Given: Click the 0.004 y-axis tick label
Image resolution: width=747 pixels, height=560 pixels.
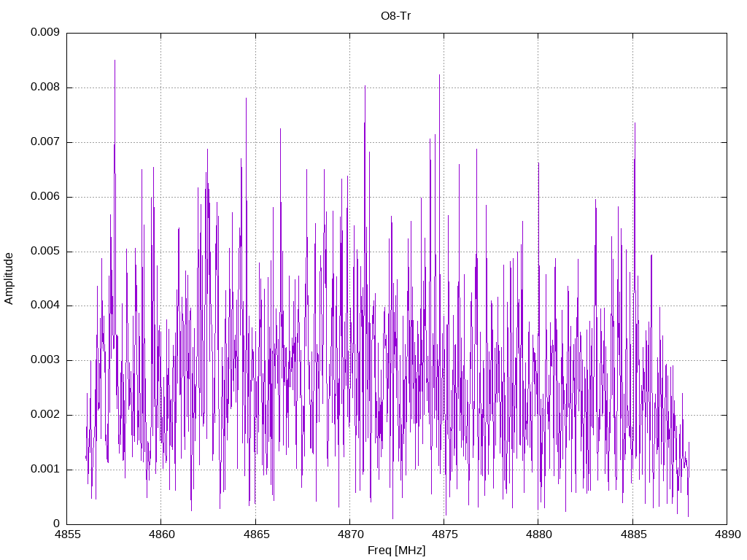Looking at the screenshot, I should (45, 306).
